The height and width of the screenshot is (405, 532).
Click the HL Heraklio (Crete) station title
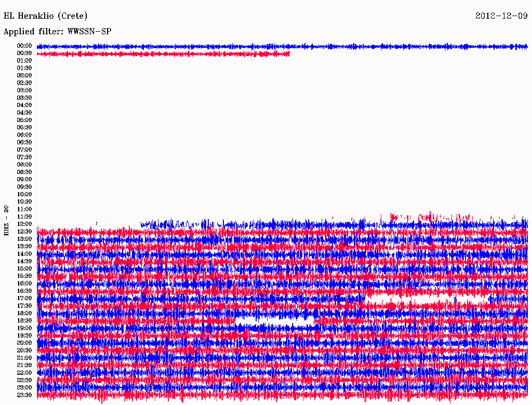46,16
